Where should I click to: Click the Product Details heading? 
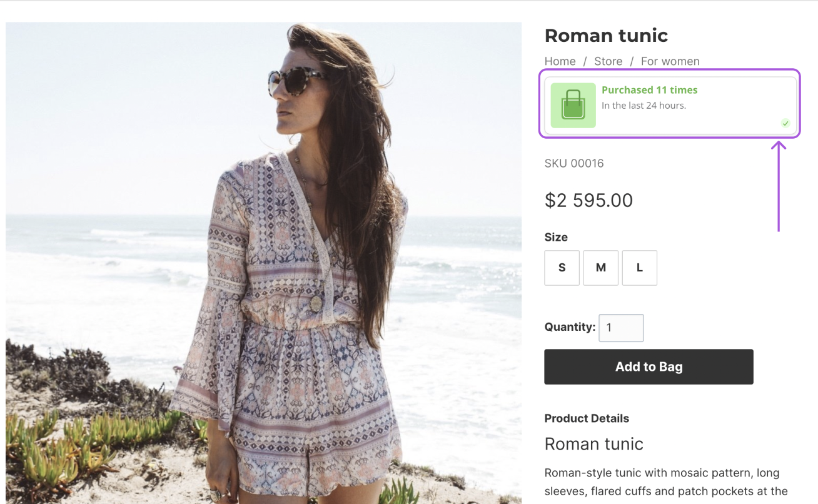(587, 418)
